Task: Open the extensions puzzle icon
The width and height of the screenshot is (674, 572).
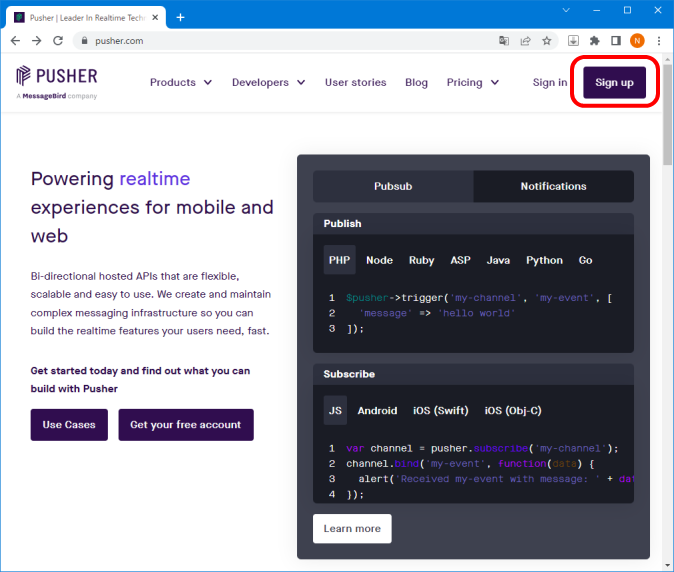Action: (594, 41)
